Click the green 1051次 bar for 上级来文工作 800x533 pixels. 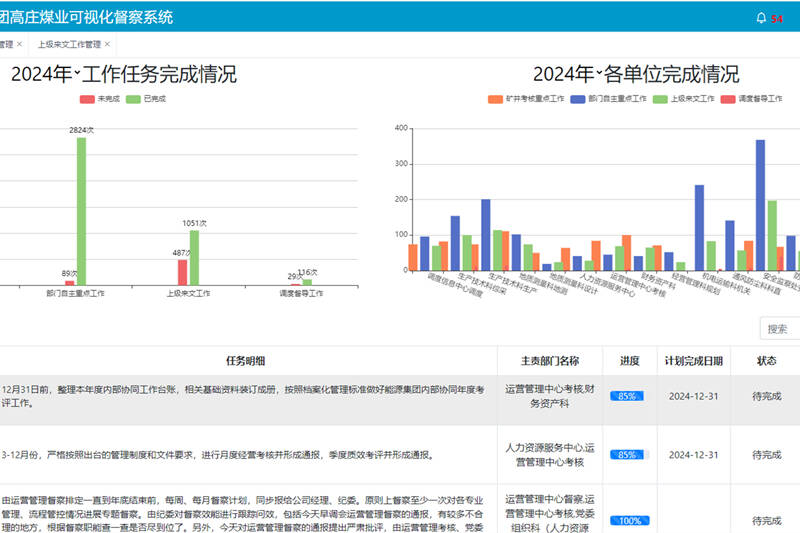(x=194, y=258)
